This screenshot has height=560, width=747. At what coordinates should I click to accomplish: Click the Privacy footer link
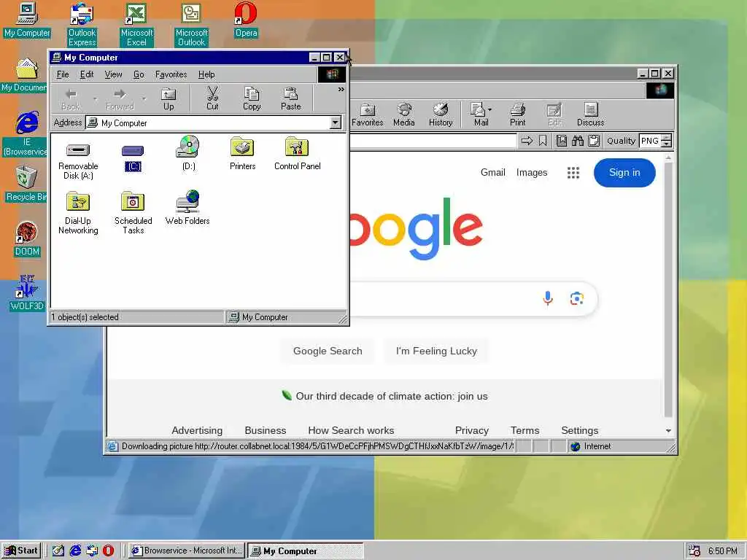pos(472,430)
